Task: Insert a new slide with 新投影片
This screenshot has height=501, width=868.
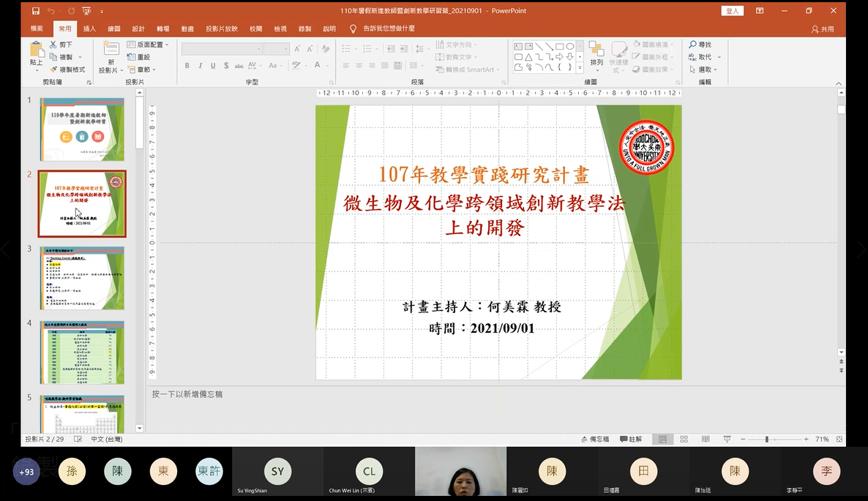Action: pyautogui.click(x=110, y=59)
